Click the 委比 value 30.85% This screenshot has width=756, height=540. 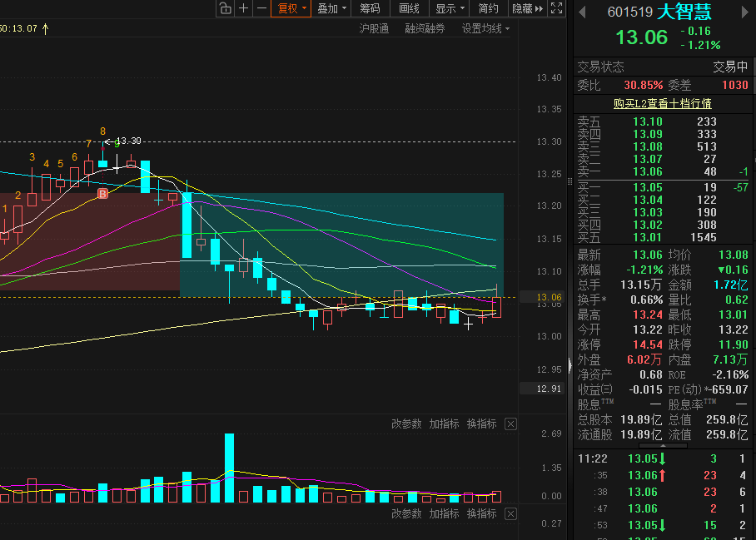pyautogui.click(x=644, y=85)
